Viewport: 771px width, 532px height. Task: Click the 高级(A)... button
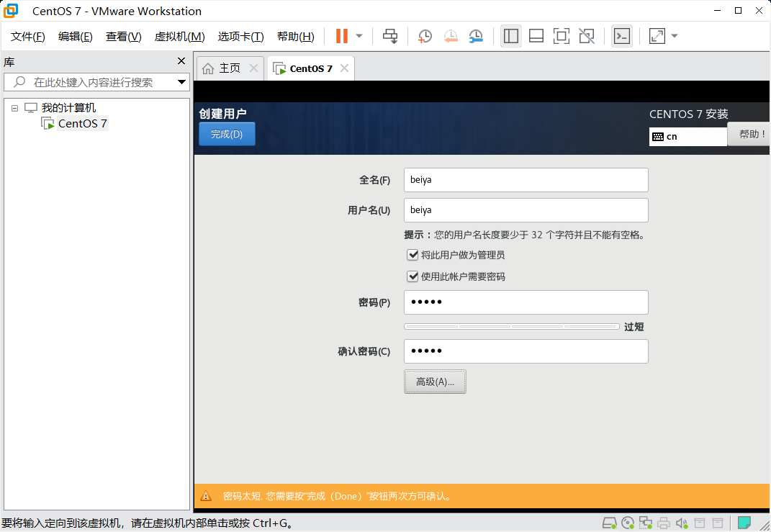(435, 382)
